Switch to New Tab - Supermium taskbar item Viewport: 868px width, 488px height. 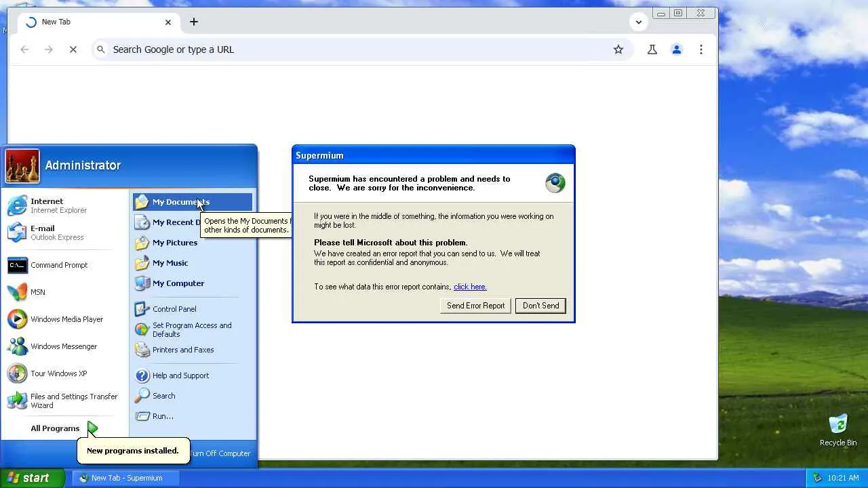pyautogui.click(x=126, y=478)
